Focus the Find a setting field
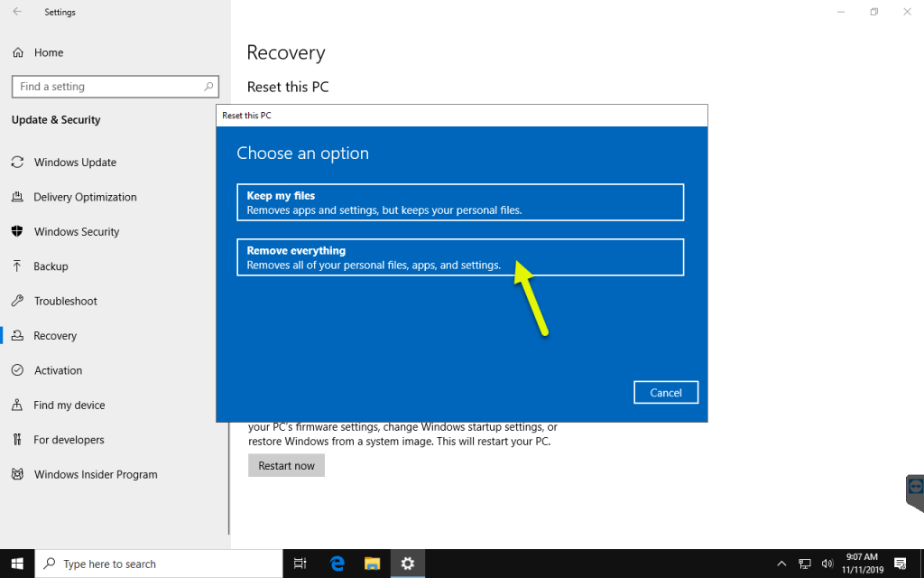 click(x=115, y=87)
